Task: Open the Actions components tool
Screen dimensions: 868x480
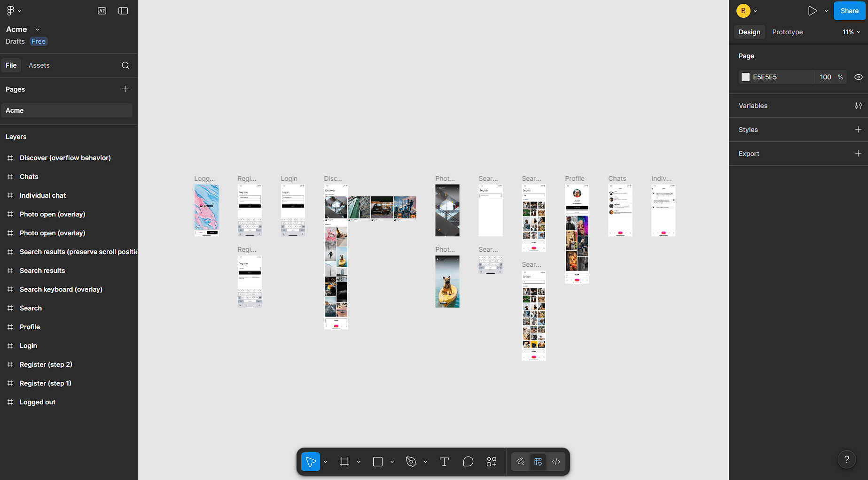Action: [492, 462]
